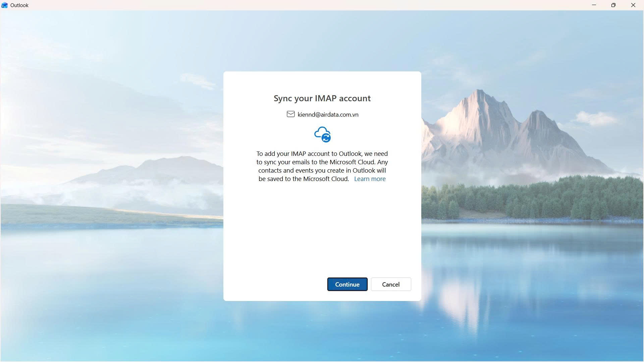Click the envelope icon beside the email
Image resolution: width=644 pixels, height=362 pixels.
[x=290, y=114]
